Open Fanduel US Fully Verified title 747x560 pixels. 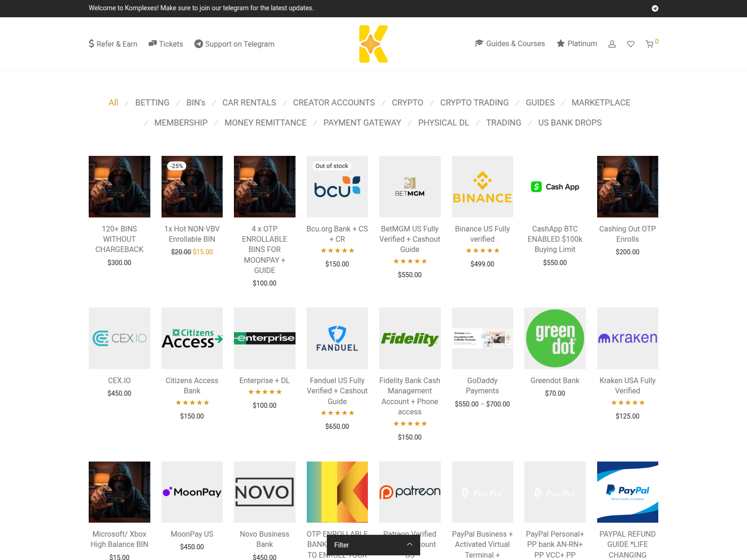pos(337,391)
